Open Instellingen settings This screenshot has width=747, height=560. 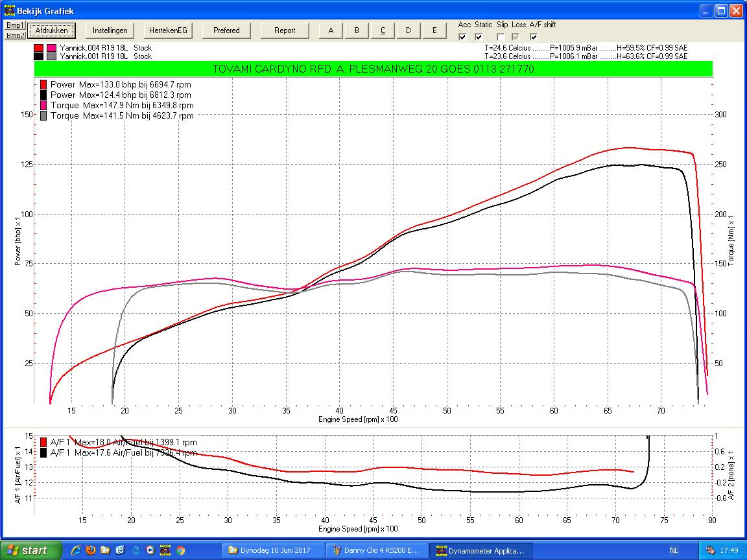coord(110,30)
